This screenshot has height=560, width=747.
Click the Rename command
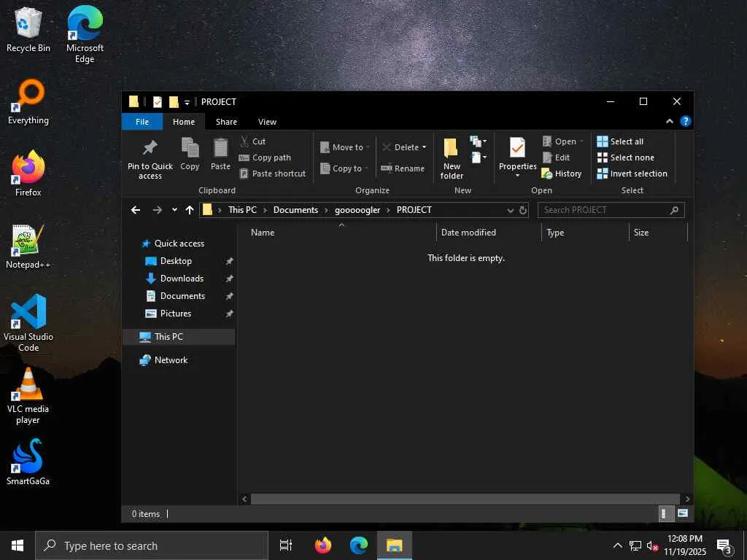pyautogui.click(x=403, y=168)
